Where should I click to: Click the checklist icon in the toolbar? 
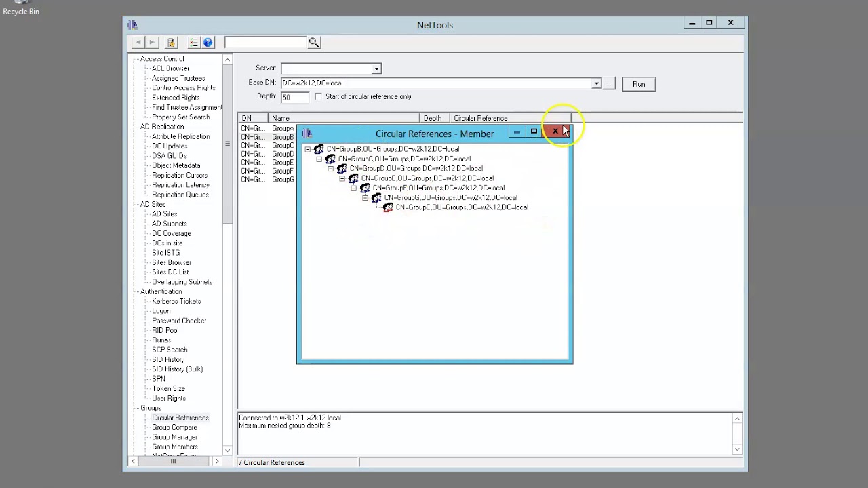[x=194, y=43]
